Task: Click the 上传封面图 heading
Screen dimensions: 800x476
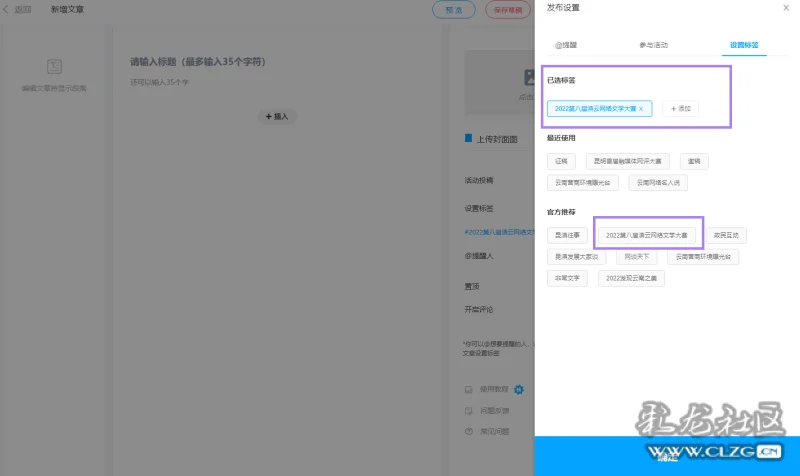Action: point(497,139)
